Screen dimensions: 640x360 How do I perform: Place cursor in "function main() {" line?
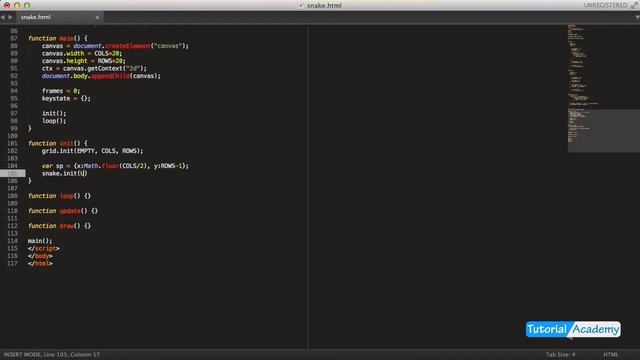[x=58, y=38]
